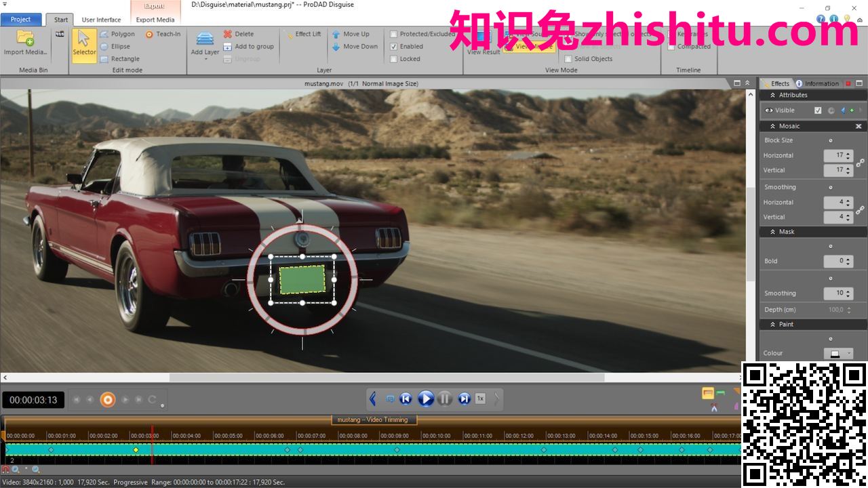Click the blue Play button
This screenshot has width=868, height=488.
(x=425, y=399)
